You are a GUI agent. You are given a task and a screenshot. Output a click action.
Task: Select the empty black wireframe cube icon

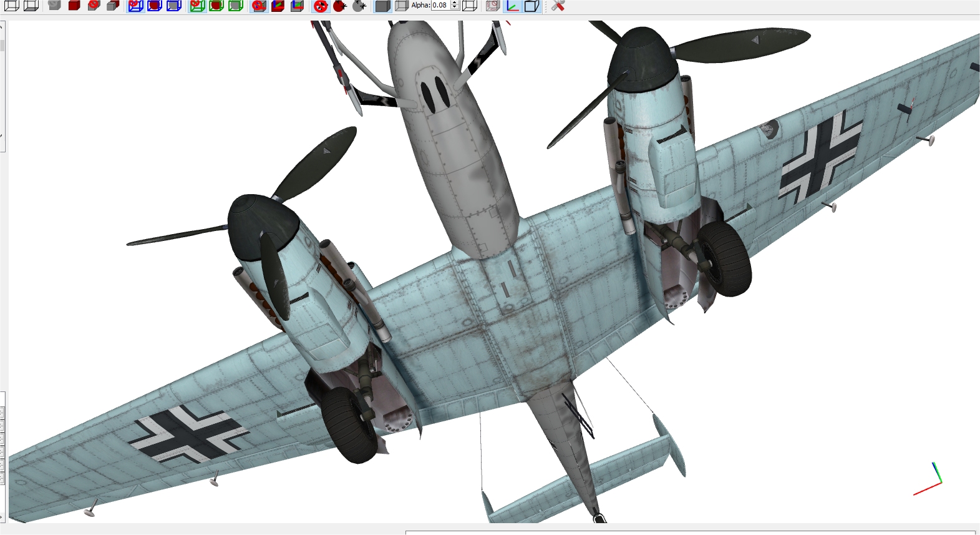(x=12, y=6)
